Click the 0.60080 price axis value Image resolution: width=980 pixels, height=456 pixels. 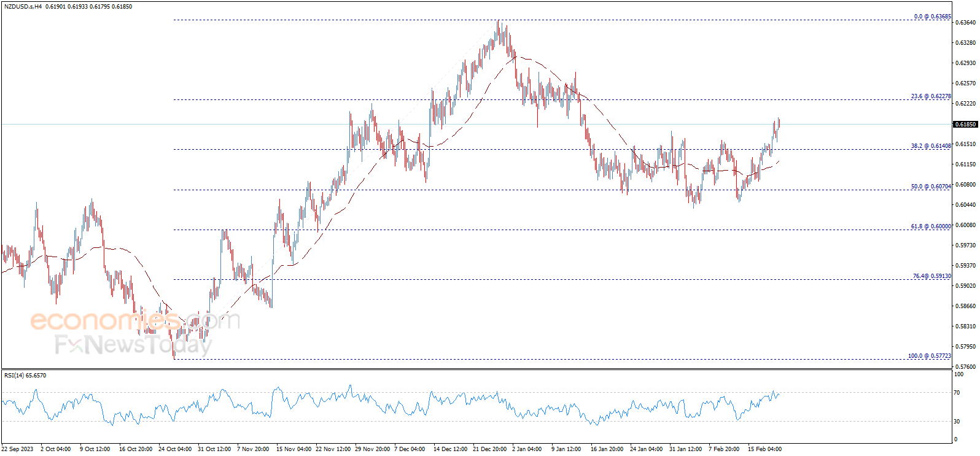(x=966, y=225)
